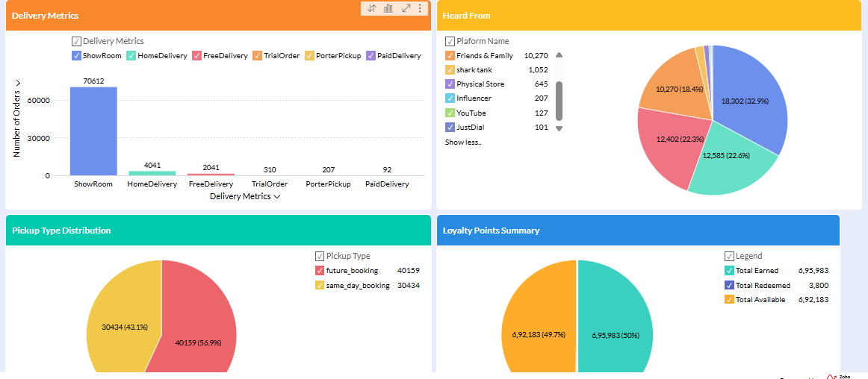This screenshot has height=379, width=868.
Task: Click Show less.. in Heard From legend
Action: click(463, 142)
